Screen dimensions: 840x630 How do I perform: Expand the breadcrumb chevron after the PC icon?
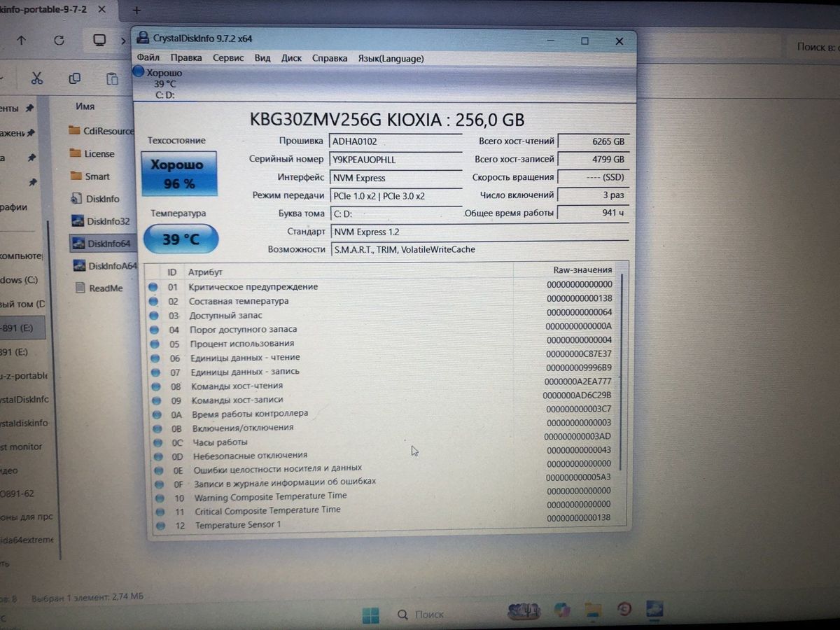point(123,41)
